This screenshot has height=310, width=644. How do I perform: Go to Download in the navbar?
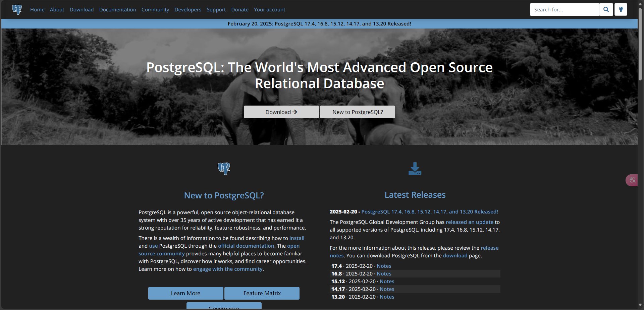pos(82,10)
